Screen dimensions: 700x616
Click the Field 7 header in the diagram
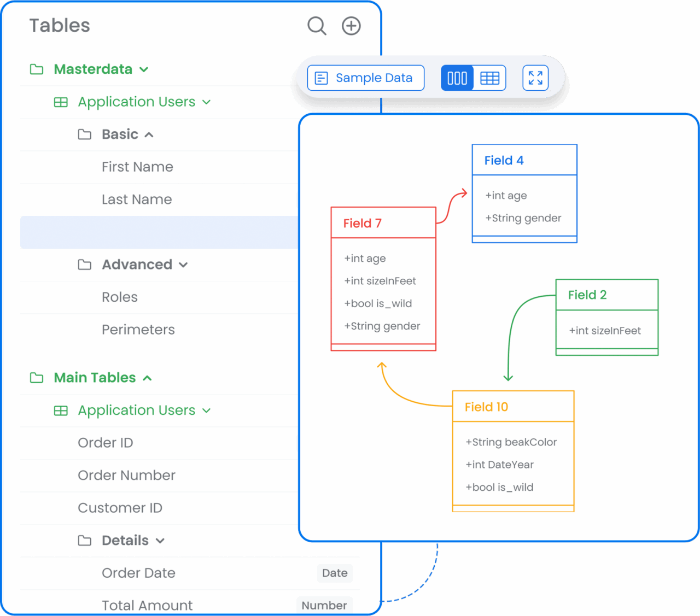coord(383,222)
